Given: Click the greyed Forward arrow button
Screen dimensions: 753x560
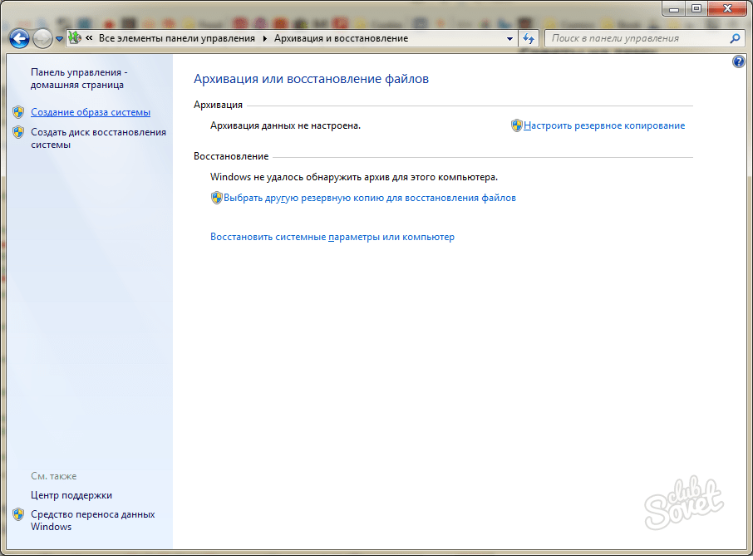Looking at the screenshot, I should click(x=42, y=39).
